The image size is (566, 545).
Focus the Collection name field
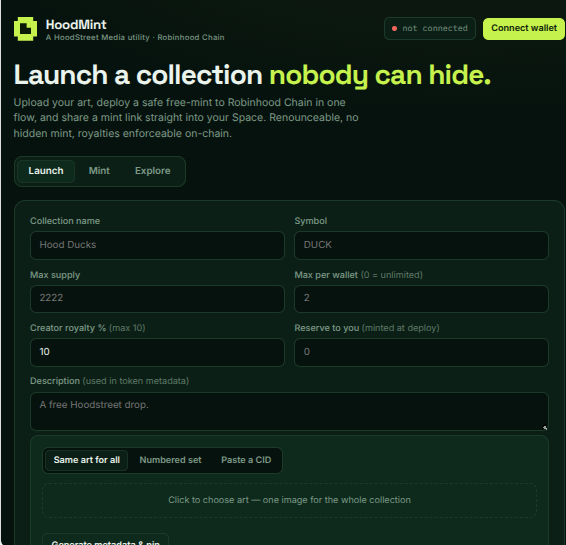click(157, 245)
